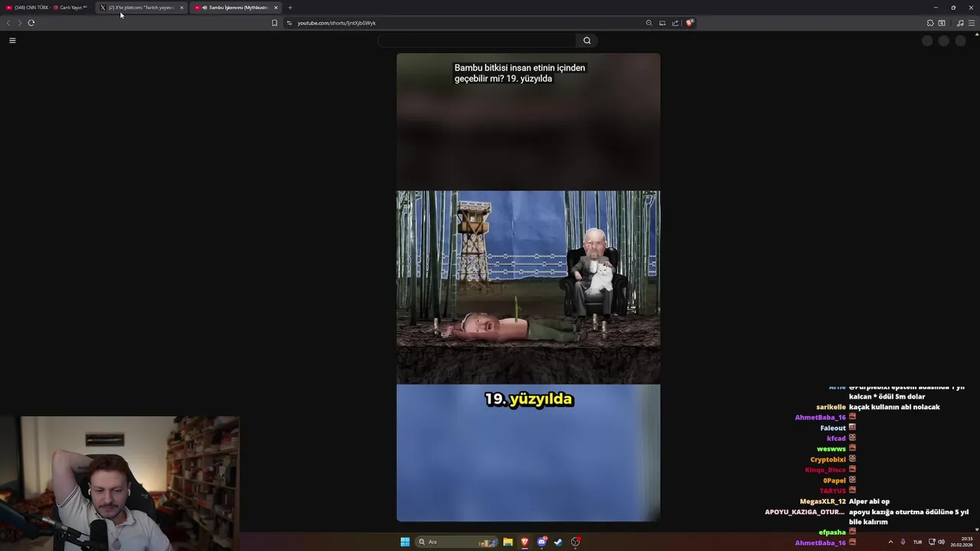The image size is (980, 551).
Task: Click the Cryptobixi username in chat
Action: pyautogui.click(x=828, y=460)
